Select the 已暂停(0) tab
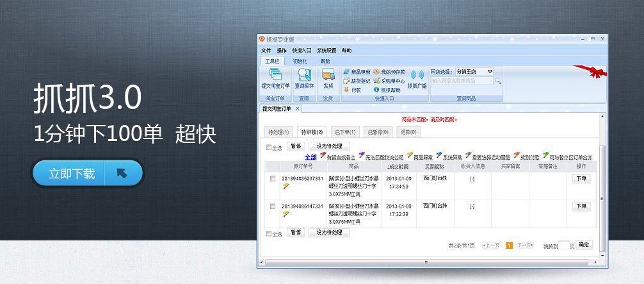The height and width of the screenshot is (284, 644). [x=378, y=132]
